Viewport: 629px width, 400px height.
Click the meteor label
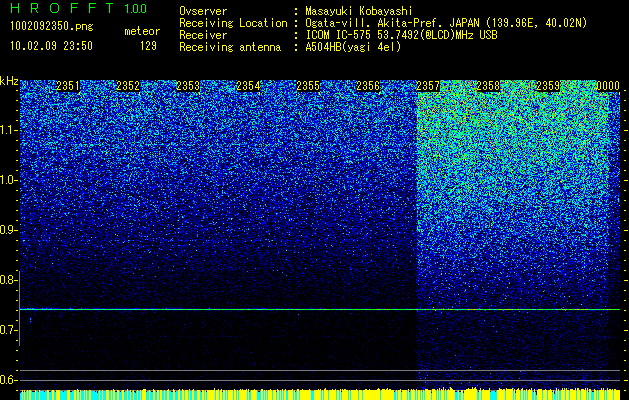[x=142, y=31]
